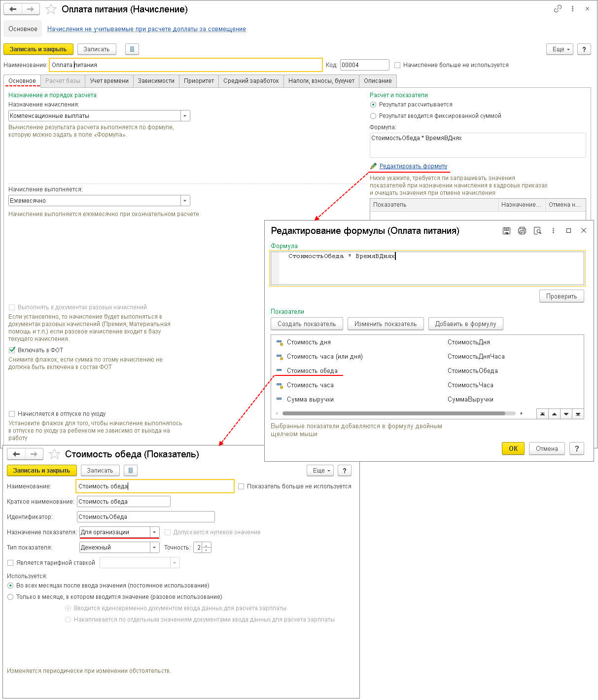Switch to Учет времени tab
Screen dimensions: 598x700
[109, 81]
